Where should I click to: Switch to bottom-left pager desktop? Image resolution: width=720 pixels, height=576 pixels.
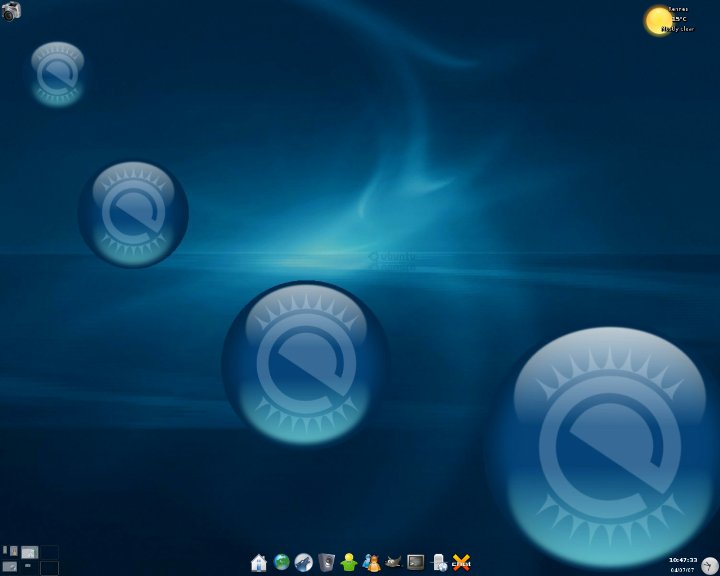click(x=10, y=567)
